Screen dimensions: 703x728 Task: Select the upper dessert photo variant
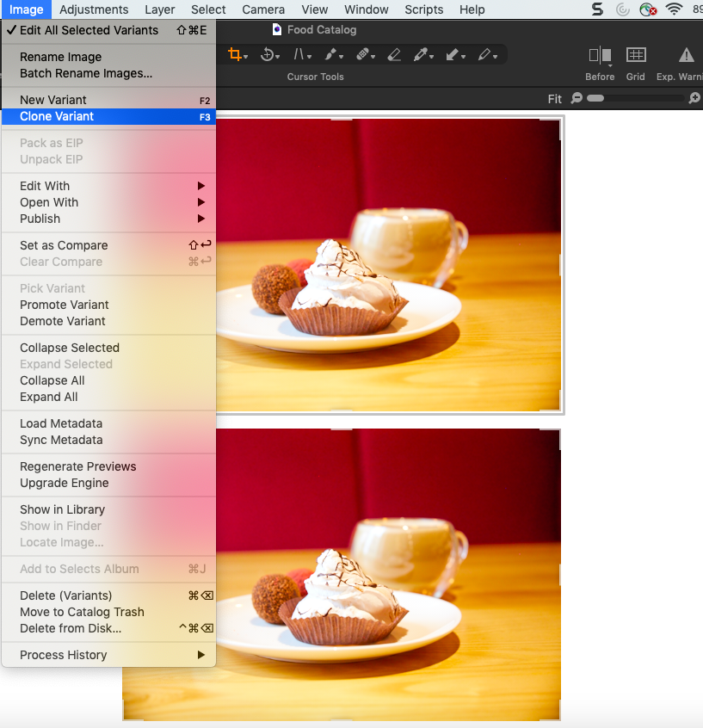[x=389, y=265]
